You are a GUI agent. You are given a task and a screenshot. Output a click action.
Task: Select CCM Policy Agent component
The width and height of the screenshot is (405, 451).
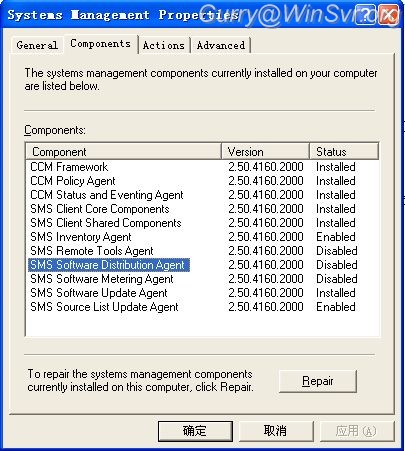73,181
